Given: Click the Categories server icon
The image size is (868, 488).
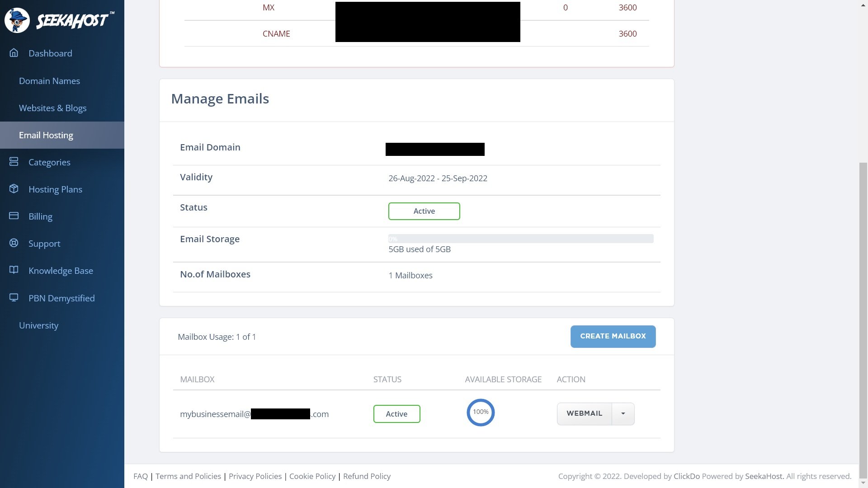Looking at the screenshot, I should coord(14,162).
